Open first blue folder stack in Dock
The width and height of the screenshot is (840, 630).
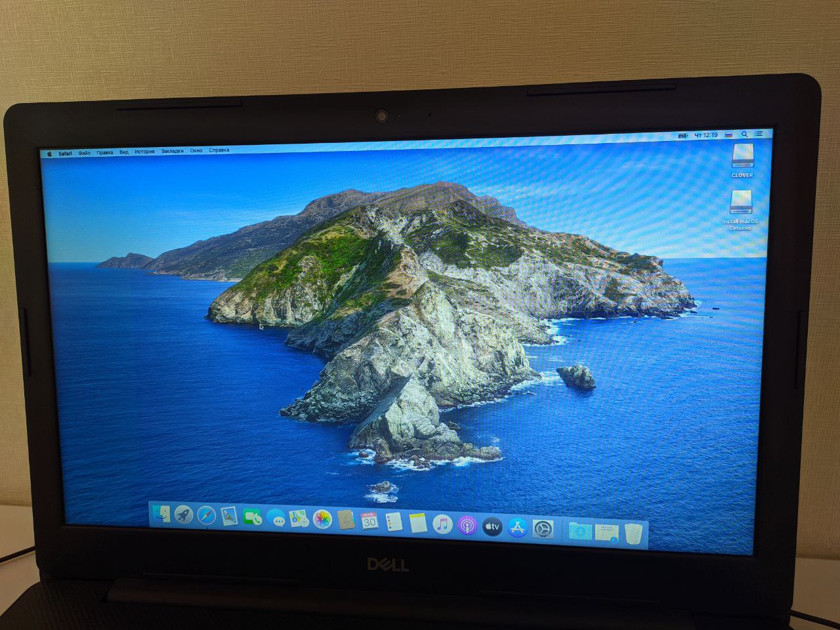click(x=580, y=531)
